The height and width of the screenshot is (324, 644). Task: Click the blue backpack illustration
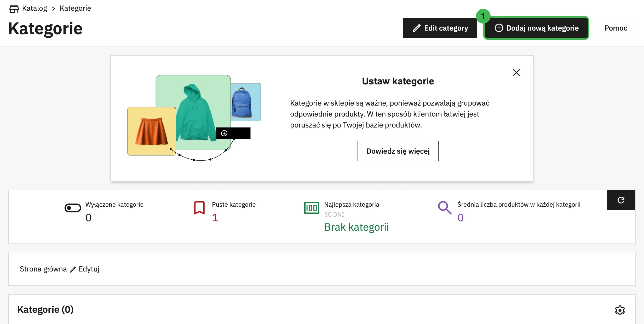click(242, 102)
